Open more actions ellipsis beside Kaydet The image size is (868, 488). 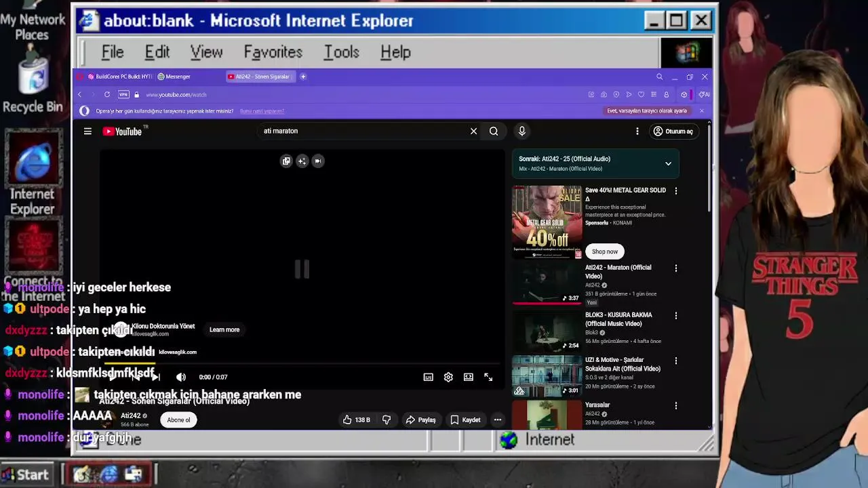[x=498, y=420]
